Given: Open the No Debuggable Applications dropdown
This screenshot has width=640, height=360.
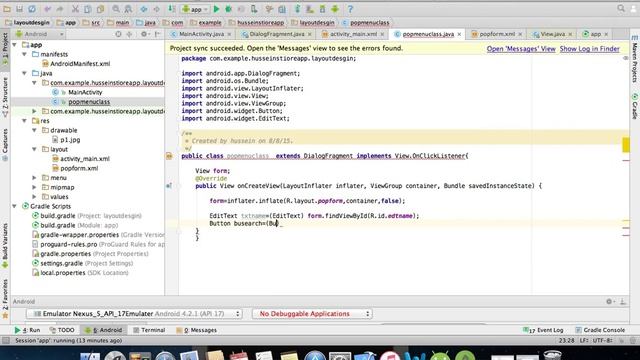Looking at the screenshot, I should click(x=312, y=313).
